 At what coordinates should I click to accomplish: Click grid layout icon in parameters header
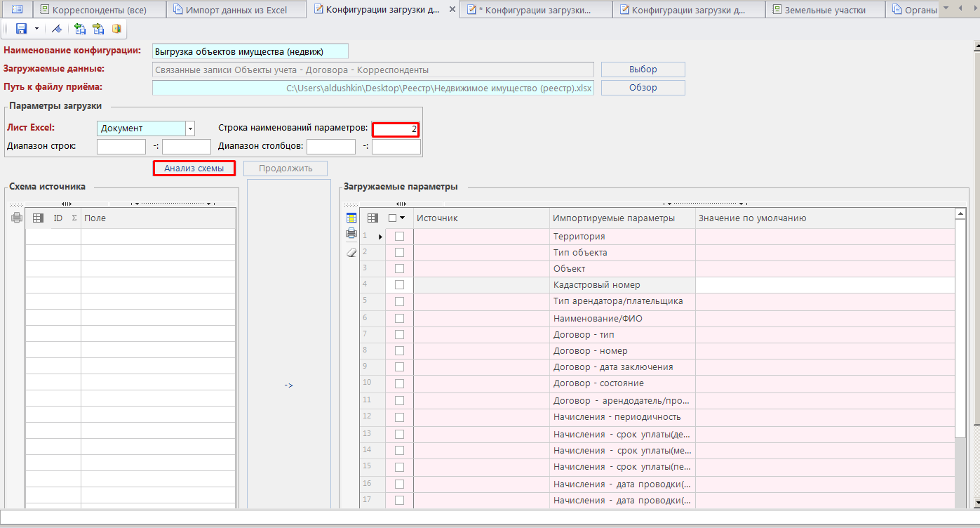coord(372,218)
